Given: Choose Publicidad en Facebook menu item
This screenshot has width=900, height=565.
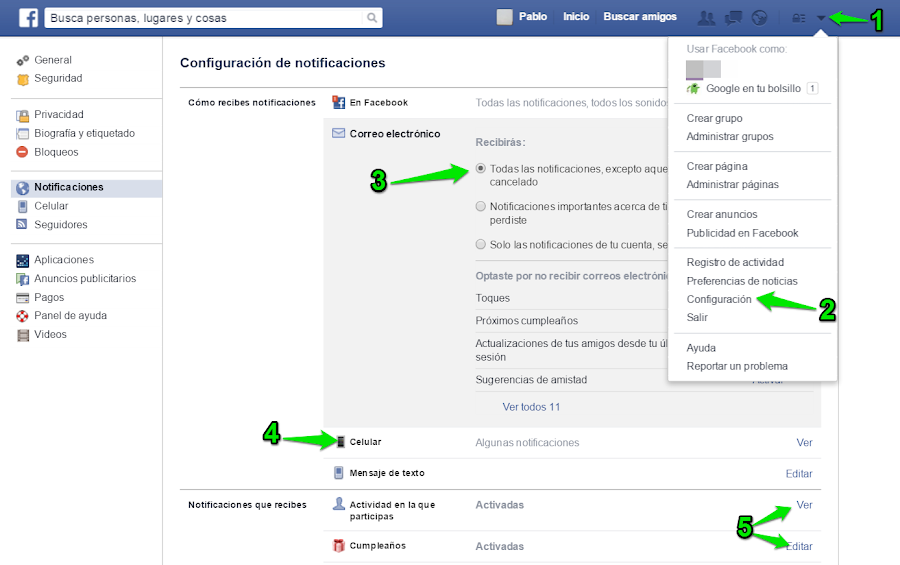Looking at the screenshot, I should 742,233.
